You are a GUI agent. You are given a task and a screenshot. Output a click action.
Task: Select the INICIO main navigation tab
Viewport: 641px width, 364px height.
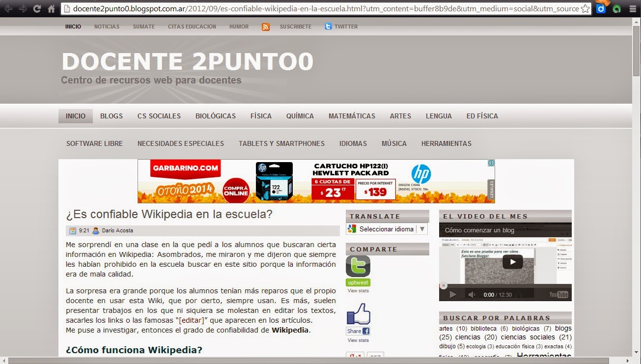pos(76,116)
